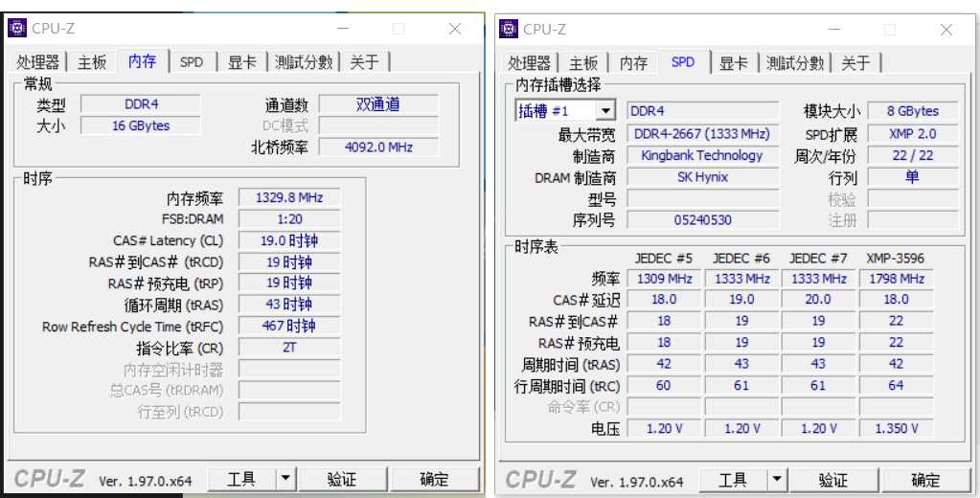The height and width of the screenshot is (498, 980).
Task: Minimize the right CPU-Z window
Action: click(x=833, y=30)
